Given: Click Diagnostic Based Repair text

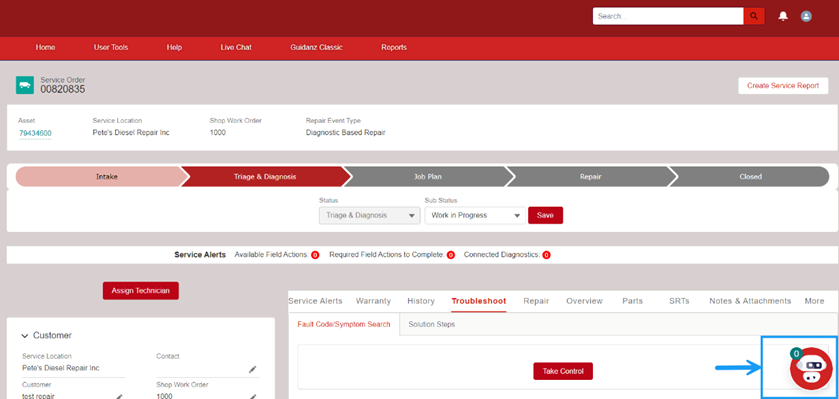Looking at the screenshot, I should [x=346, y=133].
